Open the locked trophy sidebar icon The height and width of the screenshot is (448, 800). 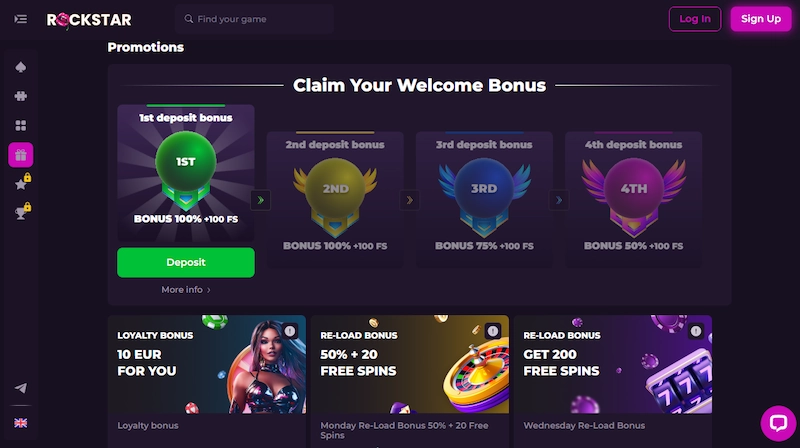pyautogui.click(x=21, y=213)
